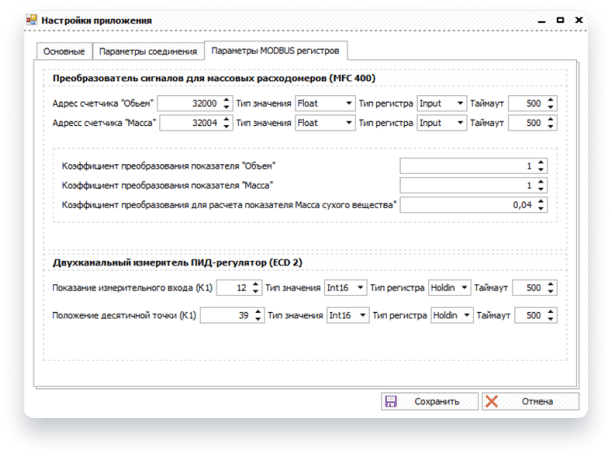Click the Отмена button

coord(530,401)
